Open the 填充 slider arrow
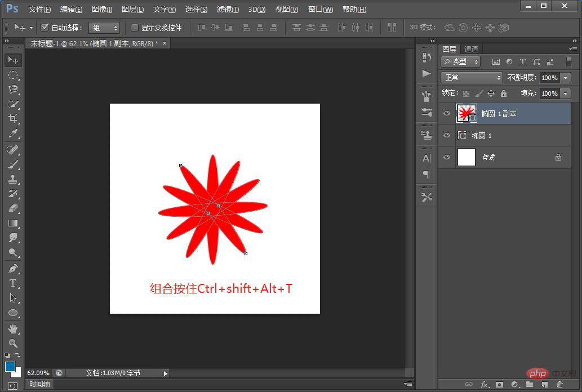This screenshot has height=392, width=582. [x=565, y=93]
